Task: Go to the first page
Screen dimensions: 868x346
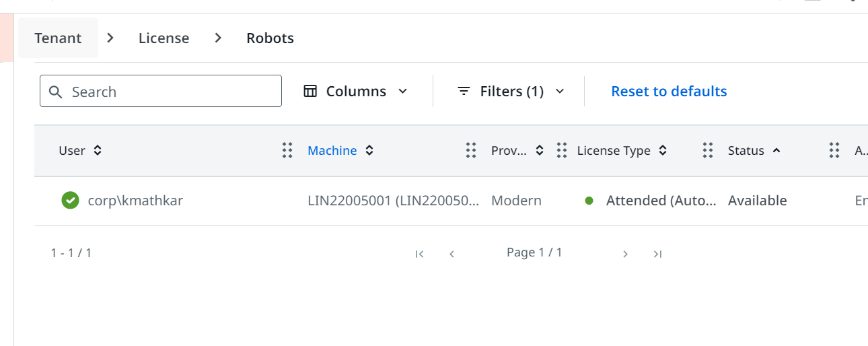Action: [x=420, y=254]
